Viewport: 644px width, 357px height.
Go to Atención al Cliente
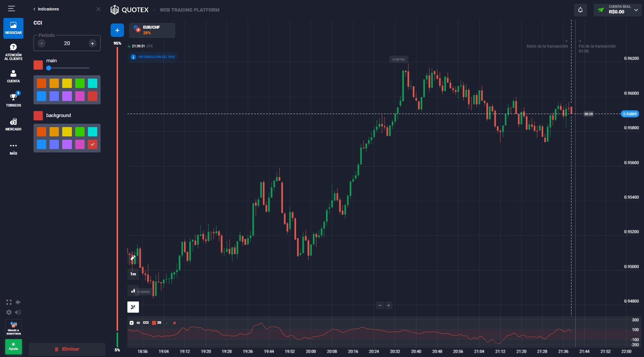pos(13,51)
